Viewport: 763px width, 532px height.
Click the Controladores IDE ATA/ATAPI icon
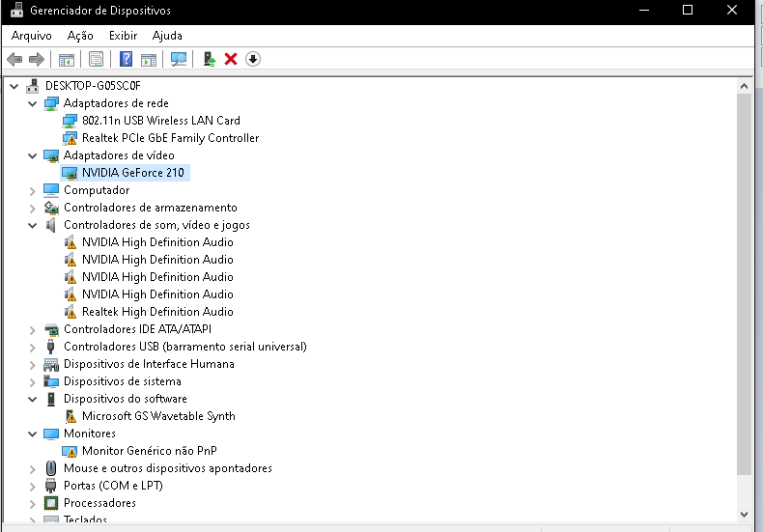pyautogui.click(x=51, y=329)
